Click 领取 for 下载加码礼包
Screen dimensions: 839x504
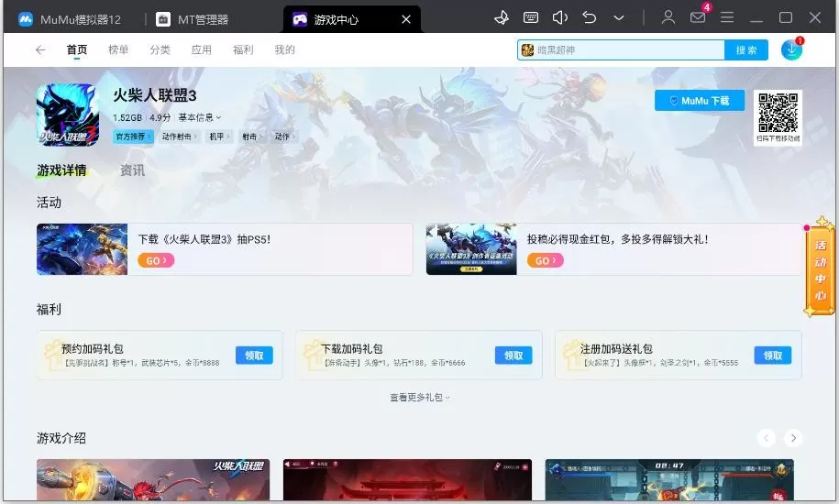pos(513,356)
